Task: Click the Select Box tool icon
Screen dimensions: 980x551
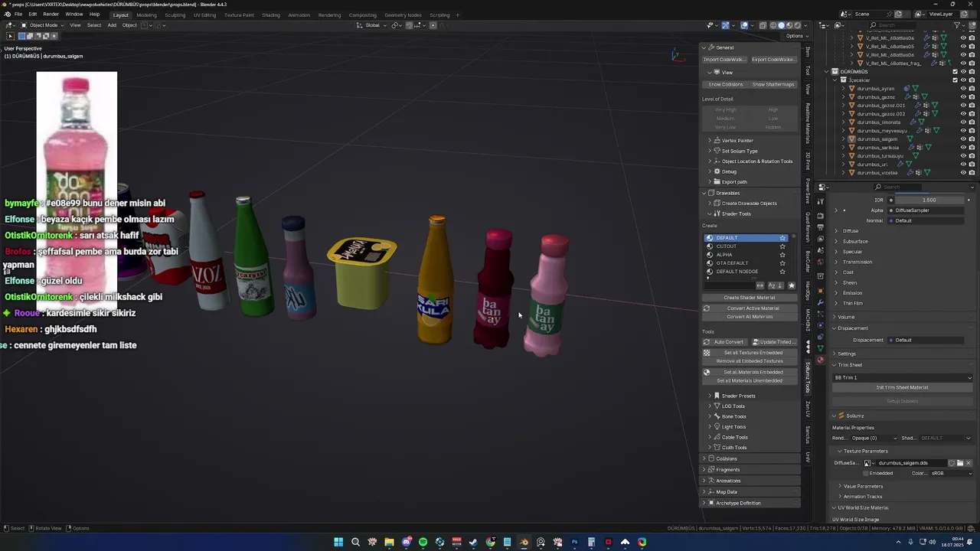Action: (x=10, y=36)
